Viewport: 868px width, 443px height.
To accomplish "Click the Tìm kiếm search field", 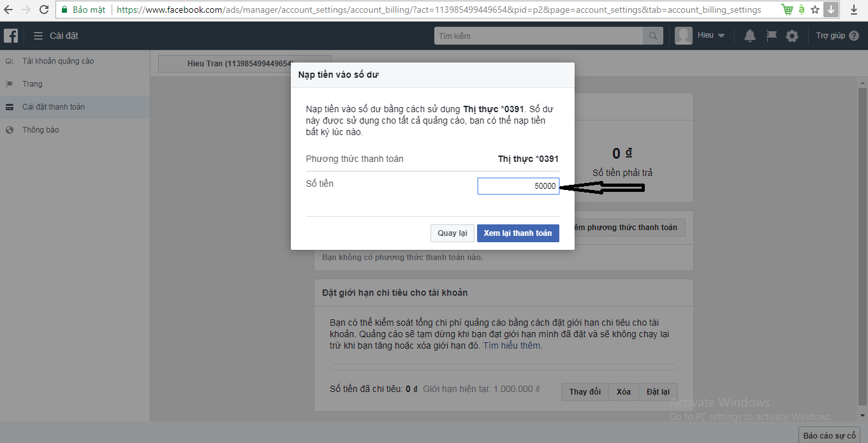I will (539, 36).
